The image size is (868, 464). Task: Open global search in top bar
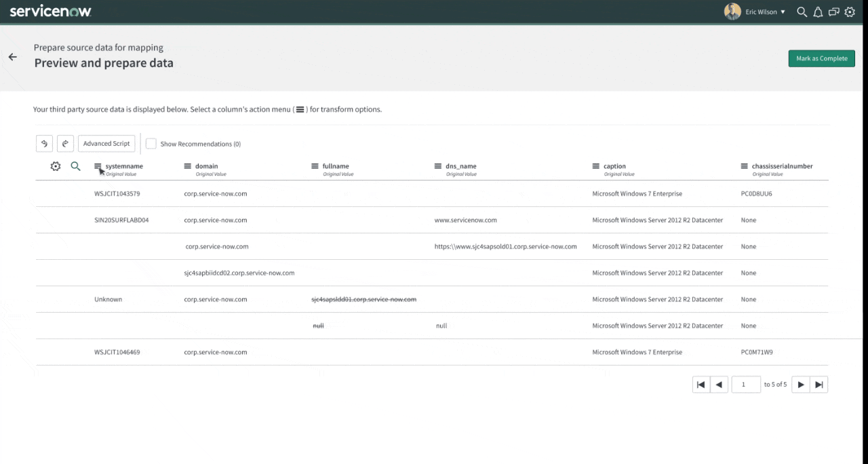(x=802, y=12)
